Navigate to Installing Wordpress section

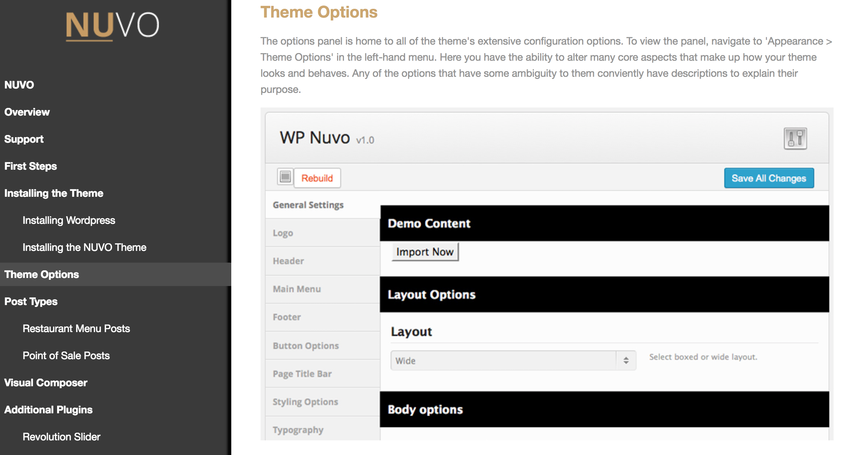[x=69, y=220]
